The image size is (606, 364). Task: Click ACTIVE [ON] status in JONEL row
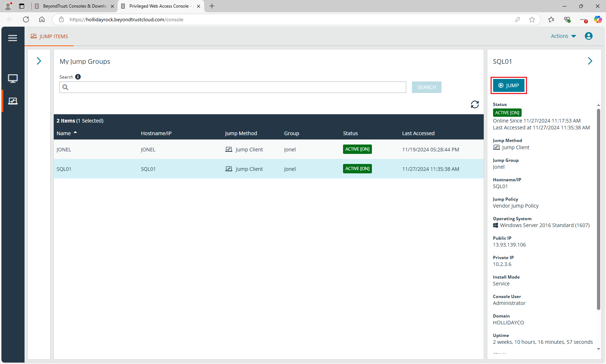[x=357, y=149]
